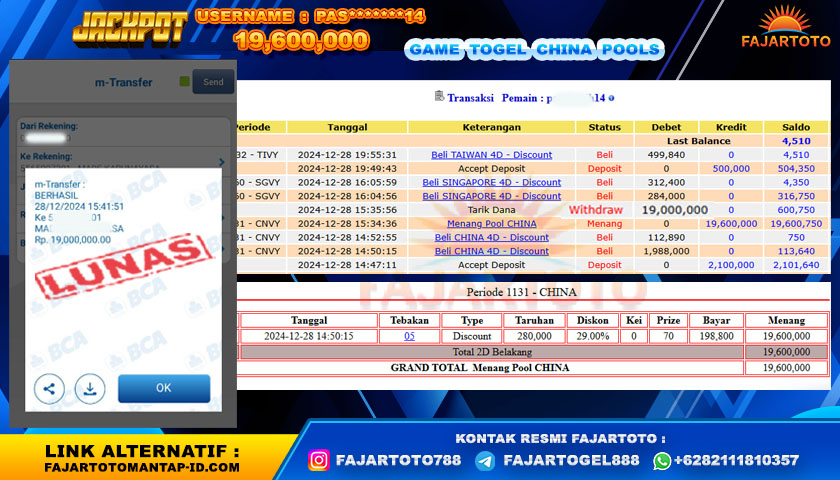Open Beli CHINA 4D link at 14:50:15
The image size is (840, 480).
coord(491,251)
